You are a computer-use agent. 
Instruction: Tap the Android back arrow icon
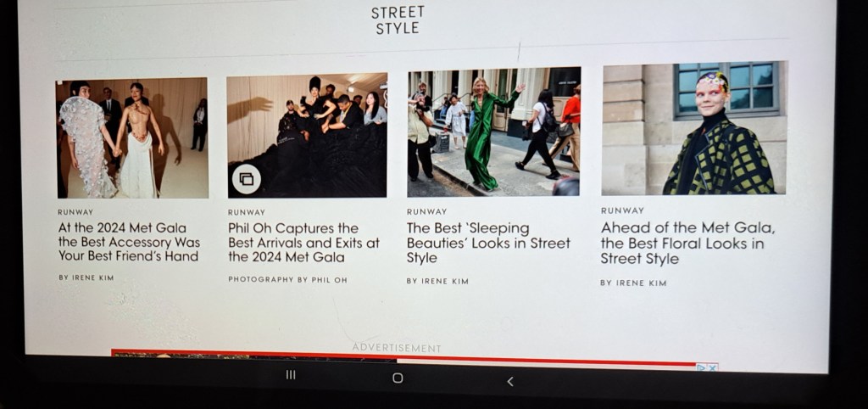[x=510, y=381]
